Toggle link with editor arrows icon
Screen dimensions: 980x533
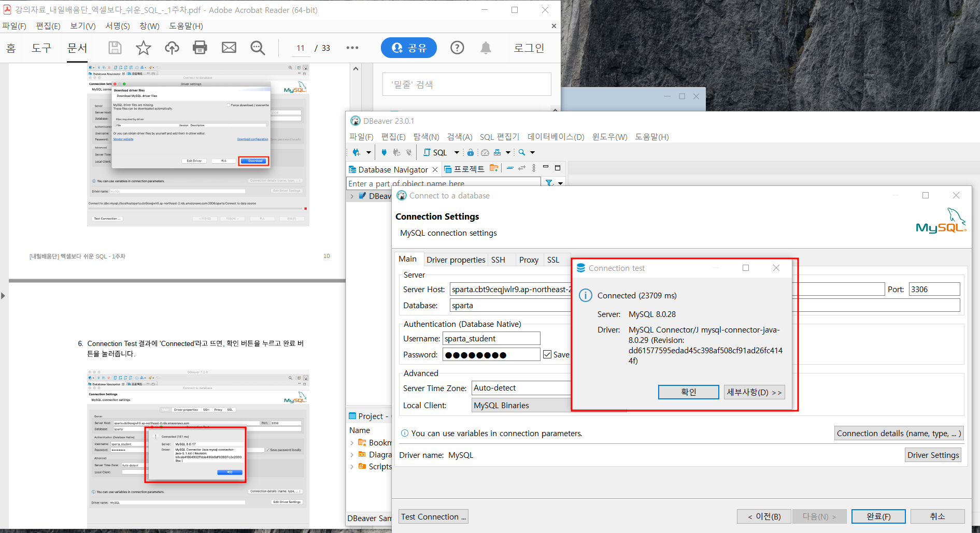pos(522,168)
